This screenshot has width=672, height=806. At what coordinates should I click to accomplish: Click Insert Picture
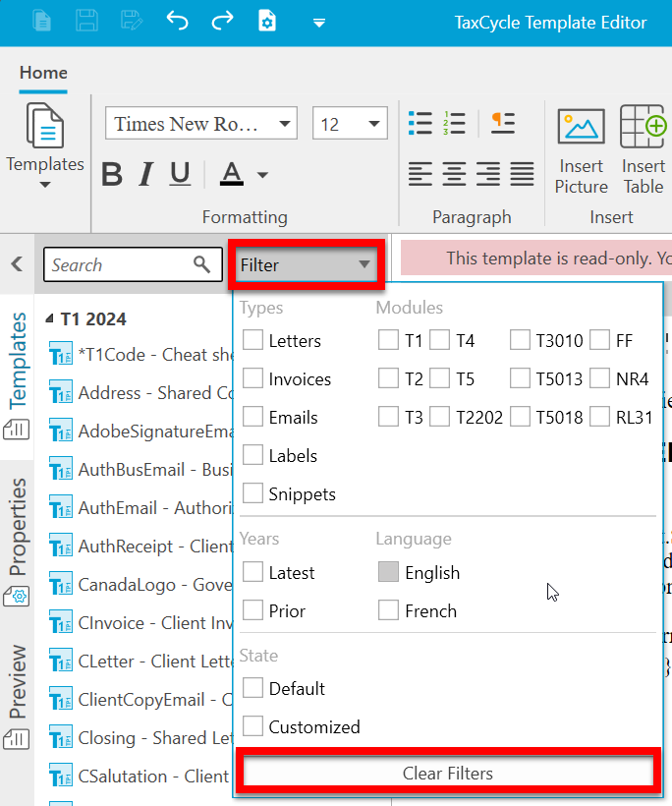click(581, 151)
